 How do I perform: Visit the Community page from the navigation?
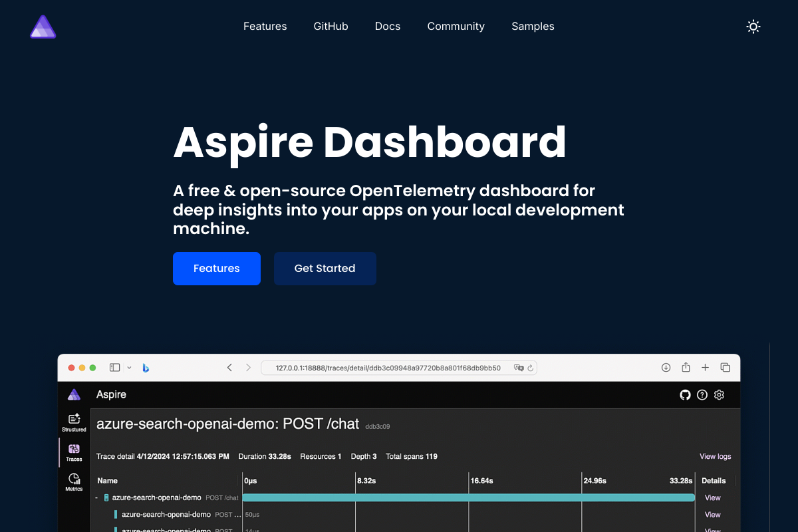point(456,27)
